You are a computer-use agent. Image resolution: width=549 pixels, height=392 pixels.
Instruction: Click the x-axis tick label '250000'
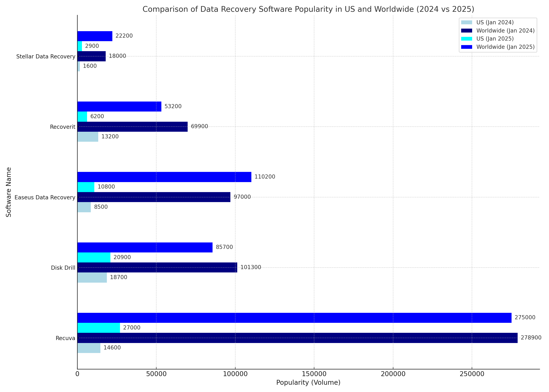472,374
